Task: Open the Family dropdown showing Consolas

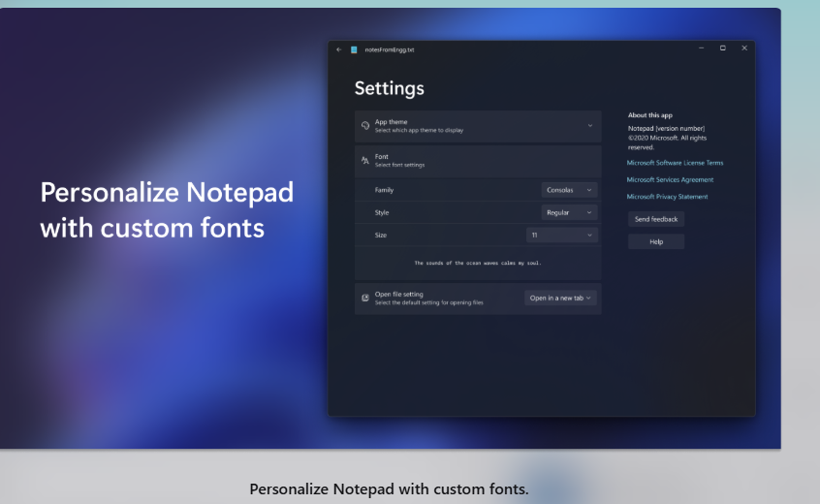Action: click(x=569, y=190)
